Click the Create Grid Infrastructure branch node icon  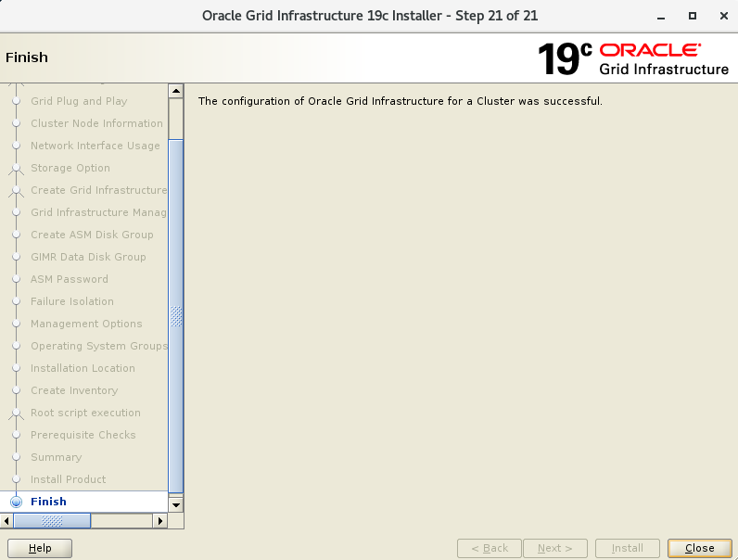point(16,191)
